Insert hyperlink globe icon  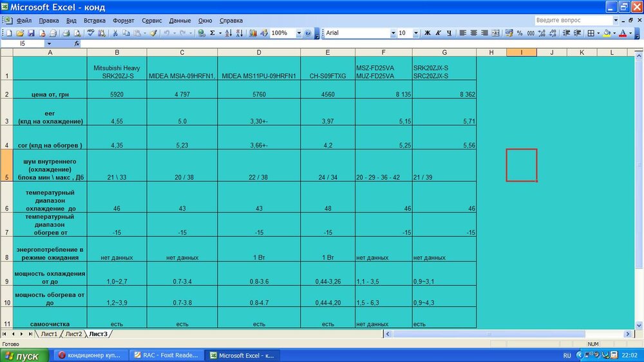click(x=201, y=33)
